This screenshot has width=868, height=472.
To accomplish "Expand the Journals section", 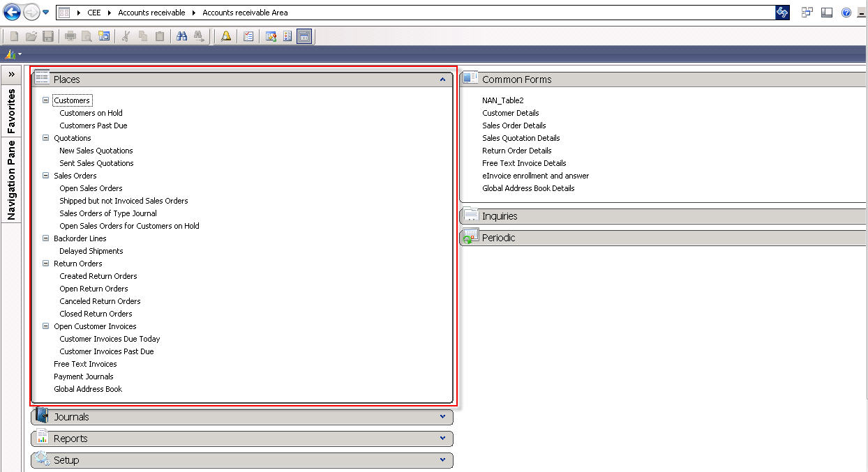I will click(x=442, y=417).
